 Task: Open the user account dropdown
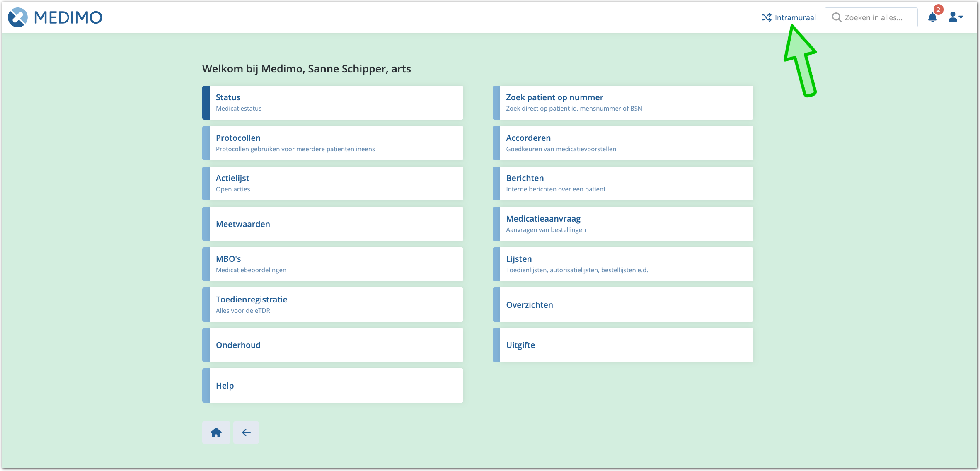tap(955, 17)
